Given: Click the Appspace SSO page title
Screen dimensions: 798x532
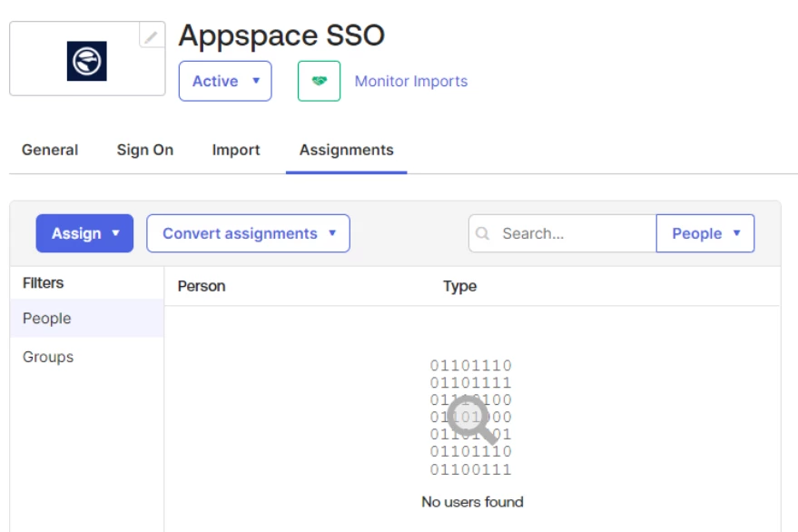Looking at the screenshot, I should click(281, 35).
